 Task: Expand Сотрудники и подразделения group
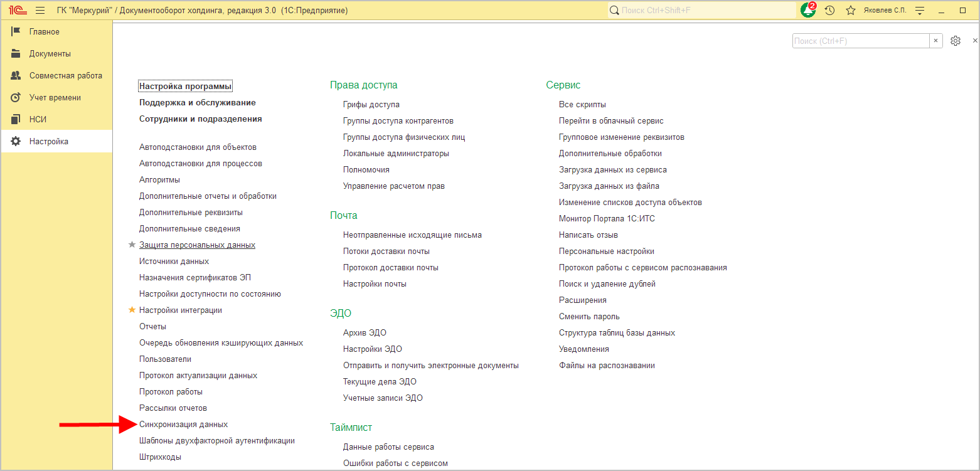pyautogui.click(x=200, y=119)
